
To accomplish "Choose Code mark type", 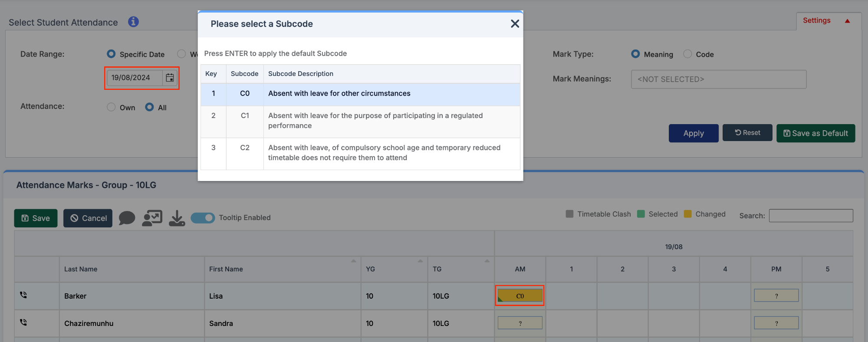I will (687, 54).
